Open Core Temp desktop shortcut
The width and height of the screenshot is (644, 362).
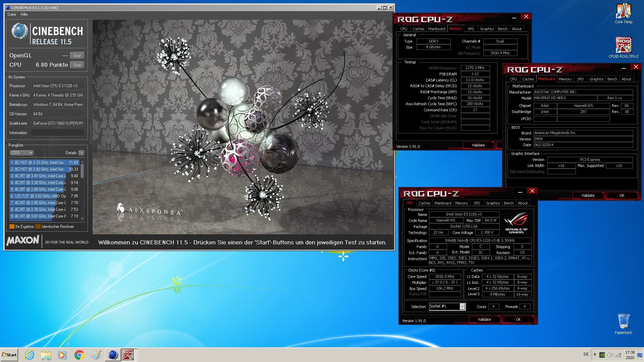tap(624, 13)
